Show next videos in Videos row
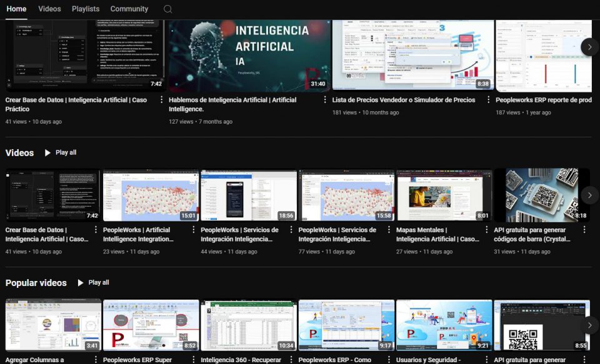Image resolution: width=600 pixels, height=364 pixels. (x=589, y=195)
